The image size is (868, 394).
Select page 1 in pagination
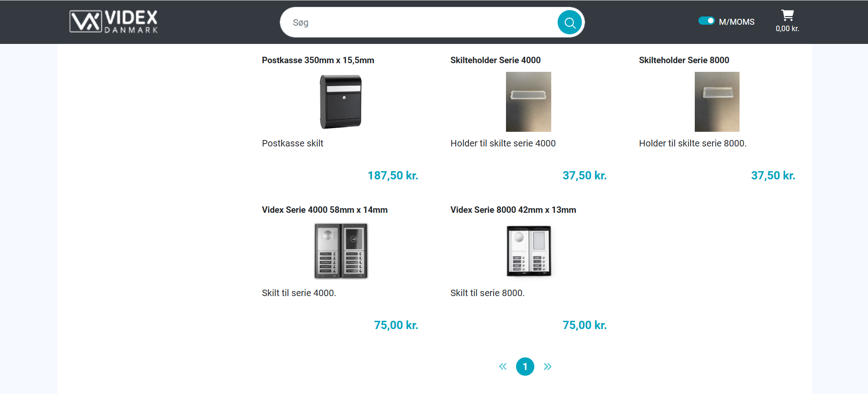tap(525, 367)
